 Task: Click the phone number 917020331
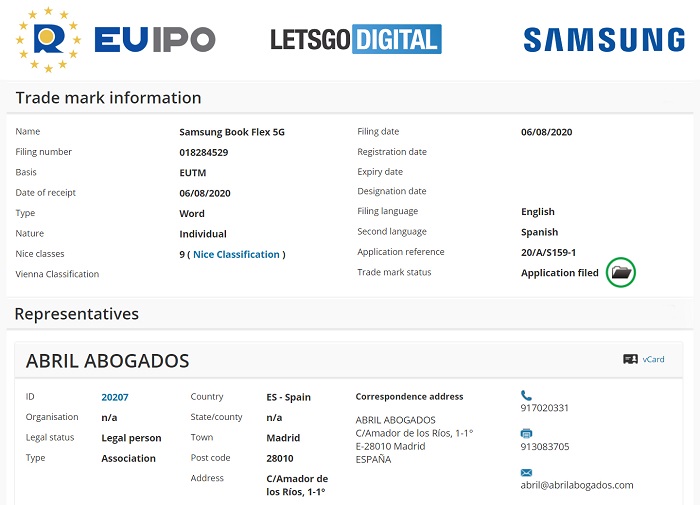[x=545, y=408]
